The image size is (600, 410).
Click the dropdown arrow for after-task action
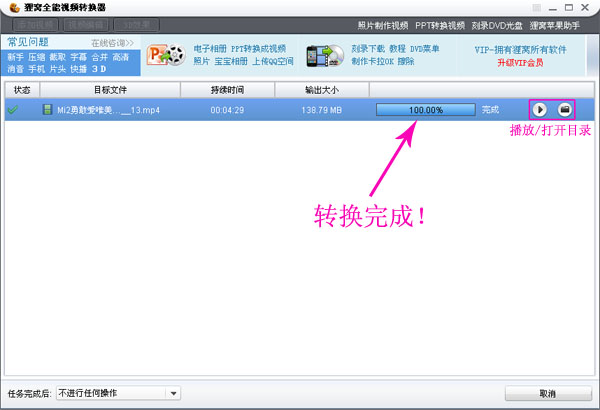173,393
